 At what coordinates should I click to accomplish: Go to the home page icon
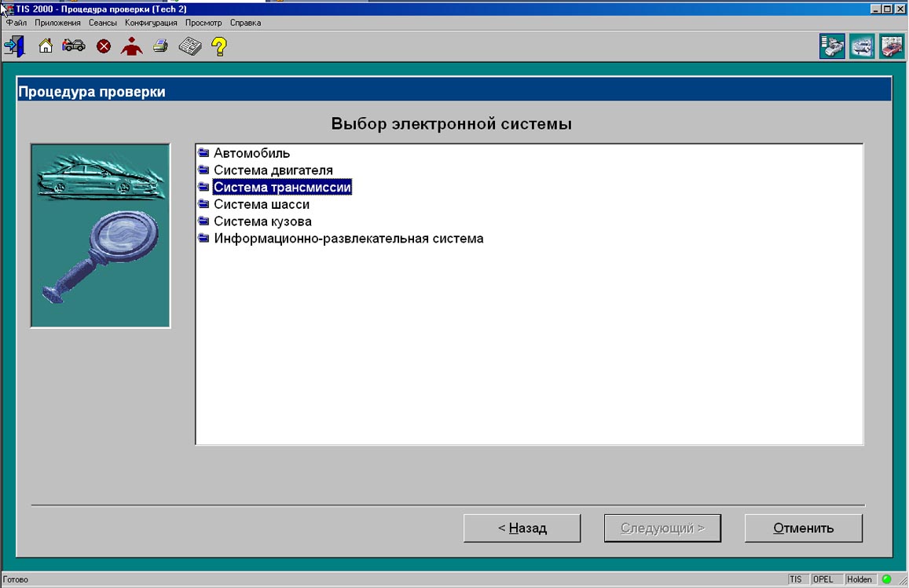(x=46, y=46)
